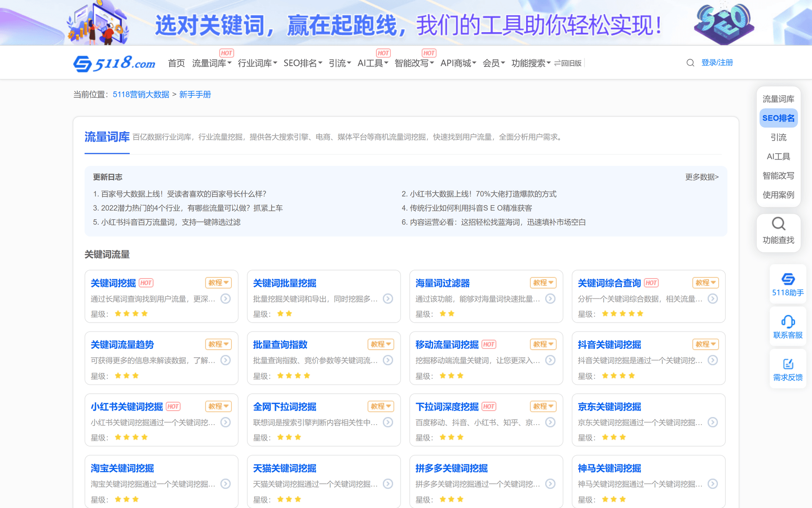Open 新手手册 breadcrumb link
Viewport: 812px width, 508px height.
pos(195,94)
